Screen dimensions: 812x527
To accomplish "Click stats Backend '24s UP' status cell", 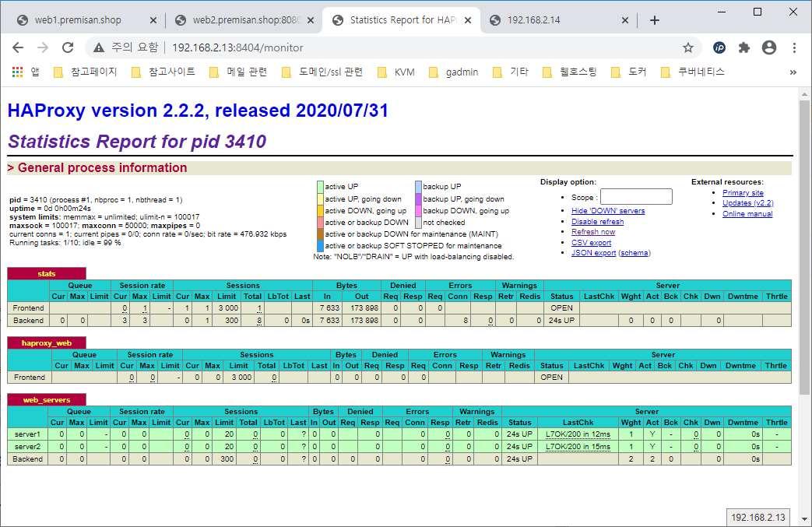I will coord(561,321).
